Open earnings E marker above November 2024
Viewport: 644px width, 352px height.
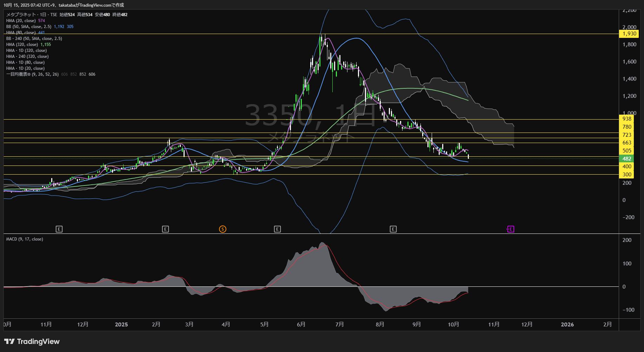click(59, 229)
